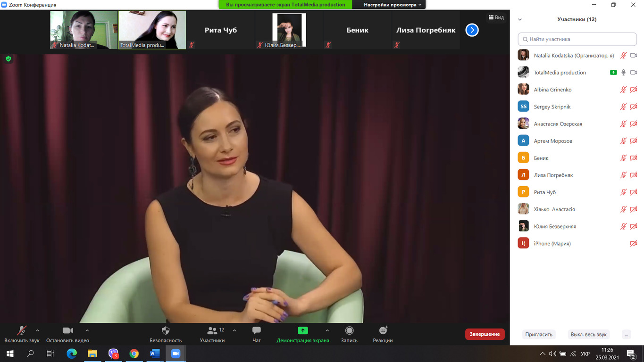Select Беник video tile

point(357,30)
